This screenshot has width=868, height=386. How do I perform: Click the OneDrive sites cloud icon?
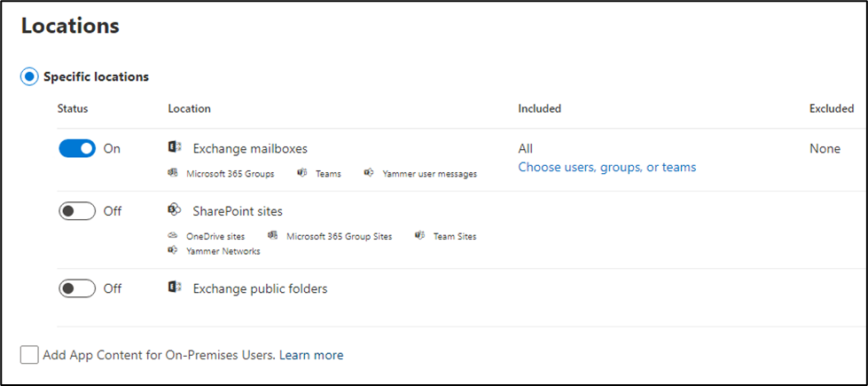point(172,235)
